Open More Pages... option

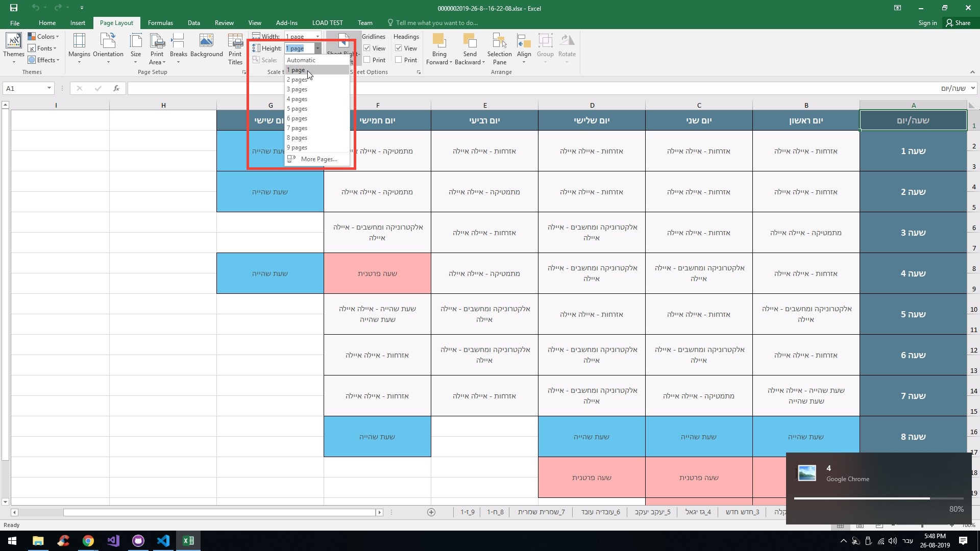point(317,159)
